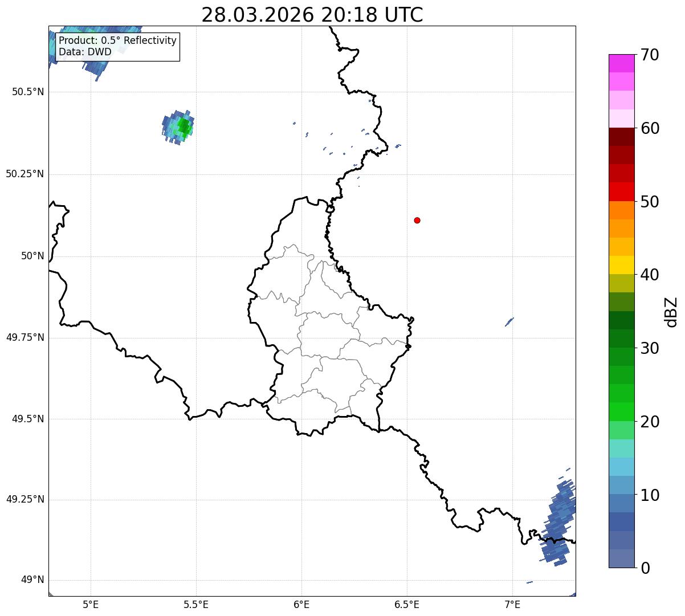Click the small echo streak near 7°E 49.8°N
685x616 pixels.
[x=509, y=322]
